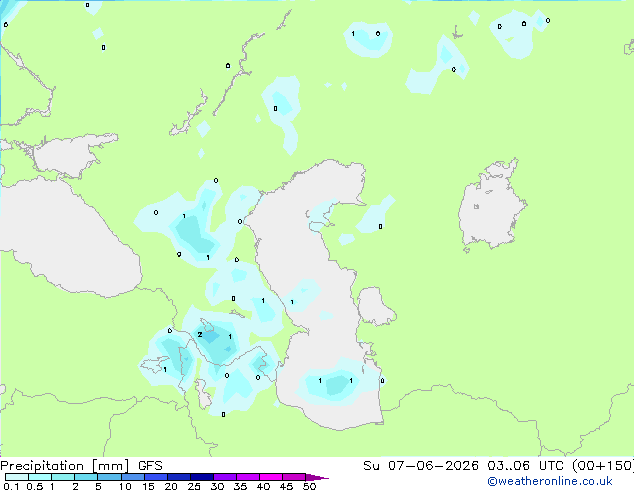Select the 30–35 mm purple legend box
Screen dimensions: 634x490
225,477
